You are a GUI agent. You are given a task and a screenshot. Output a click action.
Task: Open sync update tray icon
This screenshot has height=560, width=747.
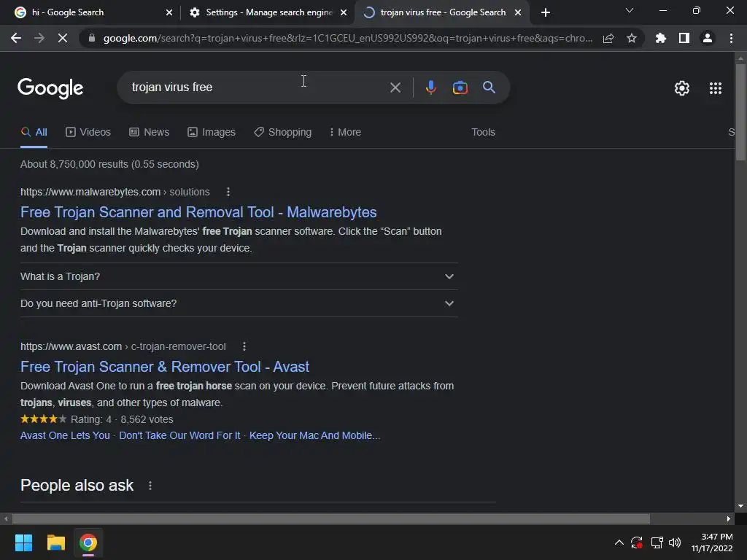click(x=637, y=542)
